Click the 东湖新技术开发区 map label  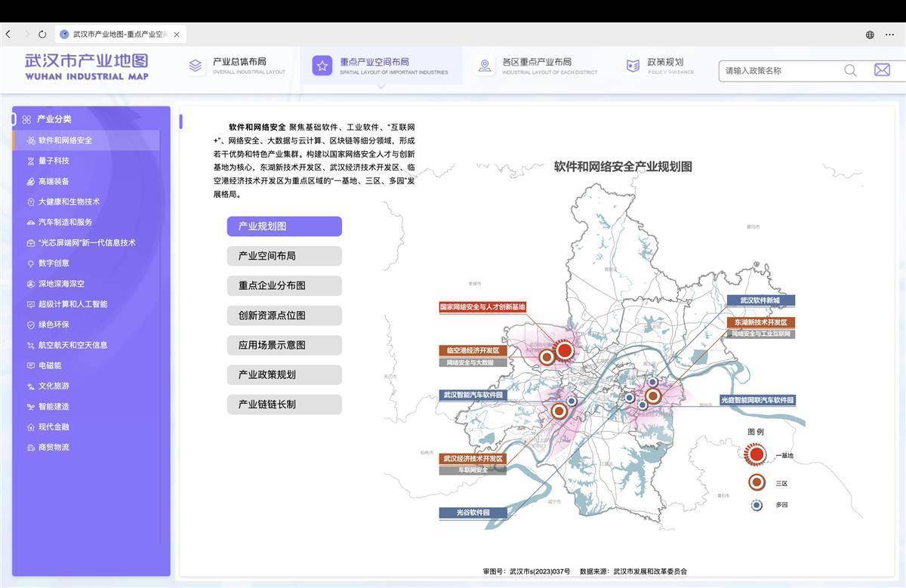[760, 322]
